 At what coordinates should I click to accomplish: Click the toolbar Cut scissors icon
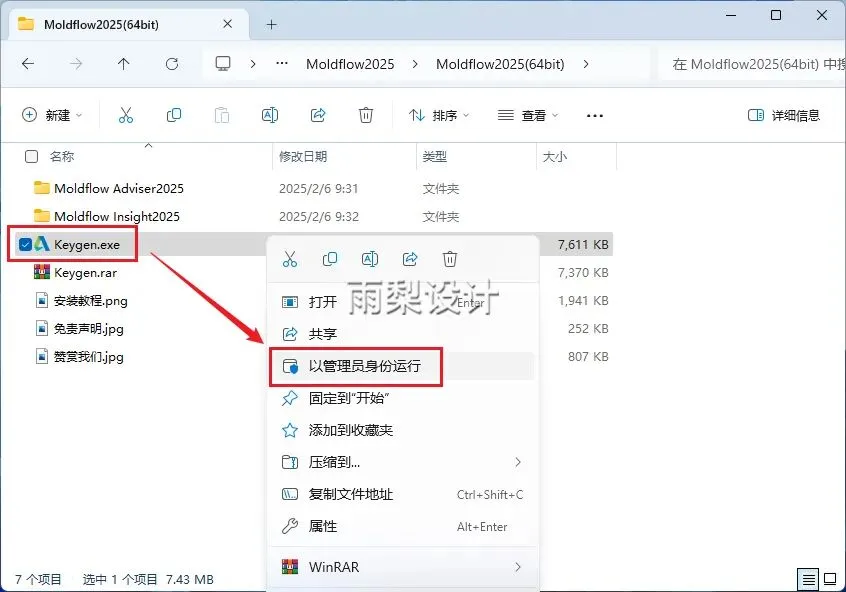(126, 115)
